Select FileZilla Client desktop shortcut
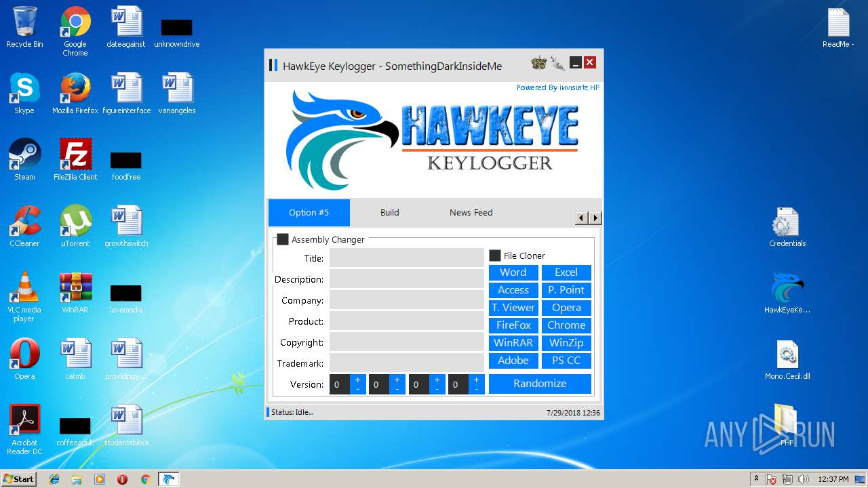 coord(75,160)
